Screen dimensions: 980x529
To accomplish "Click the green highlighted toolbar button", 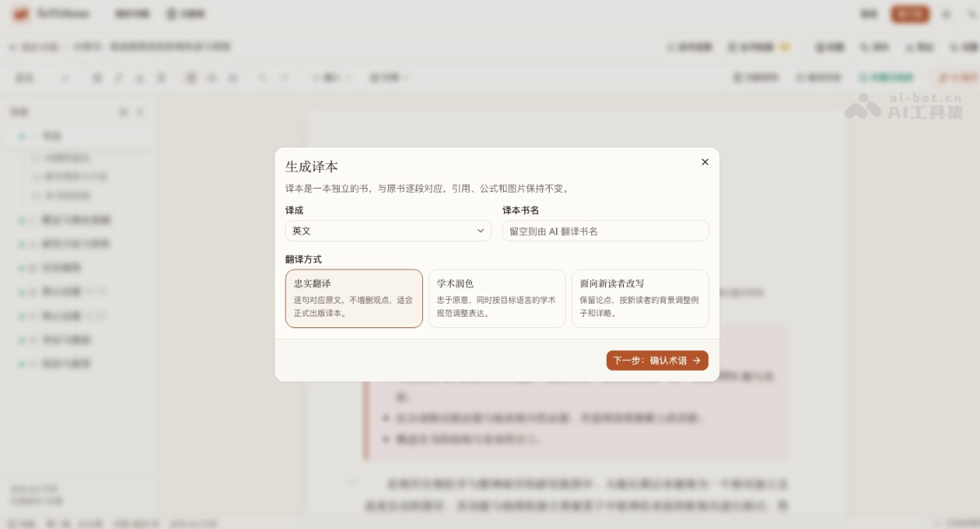I will (885, 78).
